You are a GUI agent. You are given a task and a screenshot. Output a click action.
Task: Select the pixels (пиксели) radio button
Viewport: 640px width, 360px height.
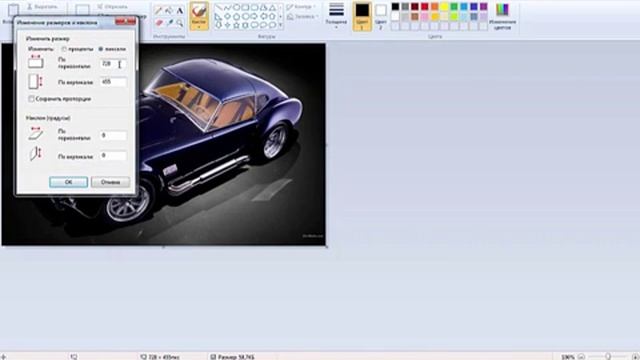pyautogui.click(x=101, y=49)
